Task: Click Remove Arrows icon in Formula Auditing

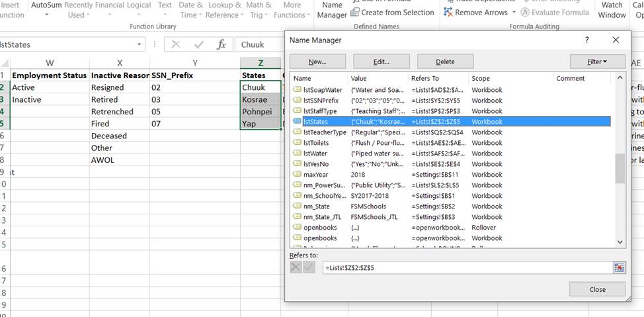Action: pos(449,13)
